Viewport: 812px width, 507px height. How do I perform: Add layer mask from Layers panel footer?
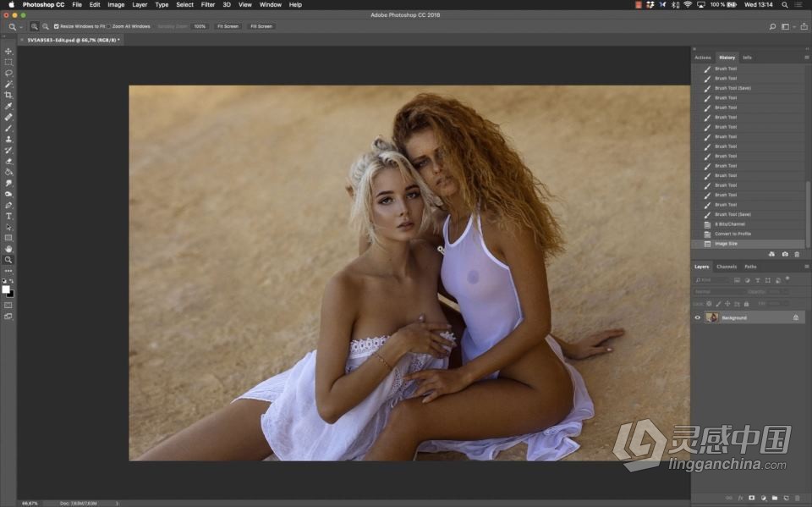tap(751, 498)
